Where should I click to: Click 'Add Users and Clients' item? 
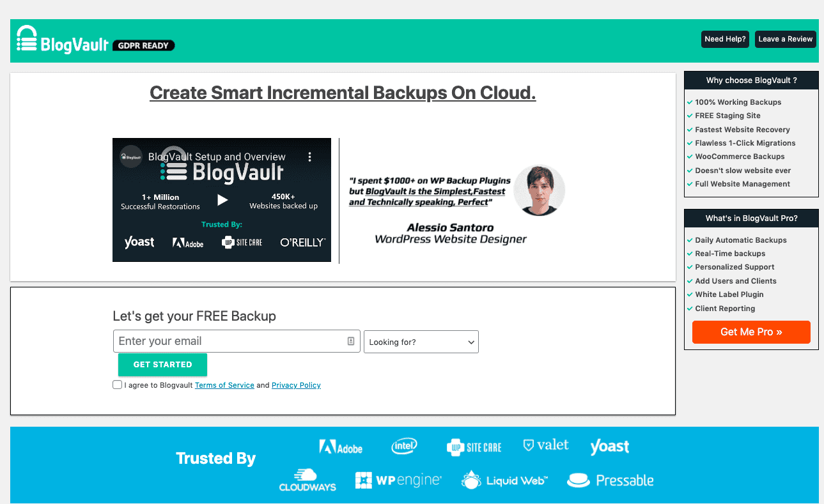pyautogui.click(x=736, y=281)
